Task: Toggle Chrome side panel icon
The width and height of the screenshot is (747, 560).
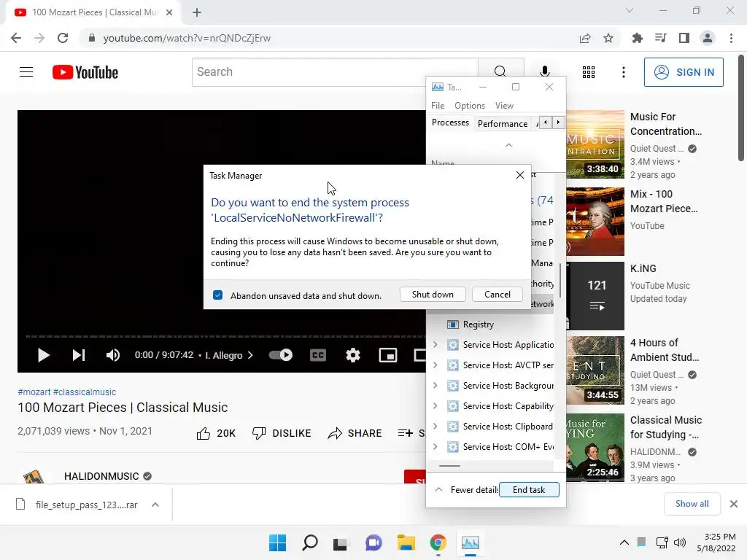Action: click(684, 38)
